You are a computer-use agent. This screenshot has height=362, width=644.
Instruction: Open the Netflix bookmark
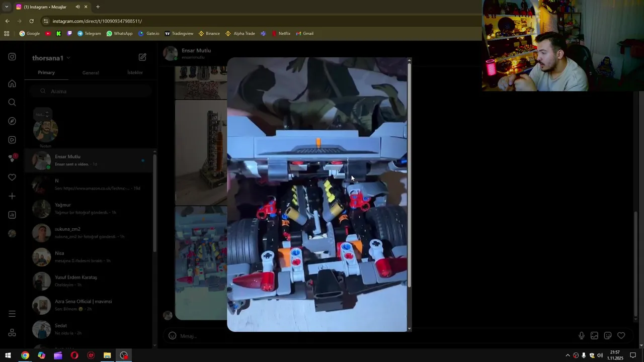click(x=281, y=34)
